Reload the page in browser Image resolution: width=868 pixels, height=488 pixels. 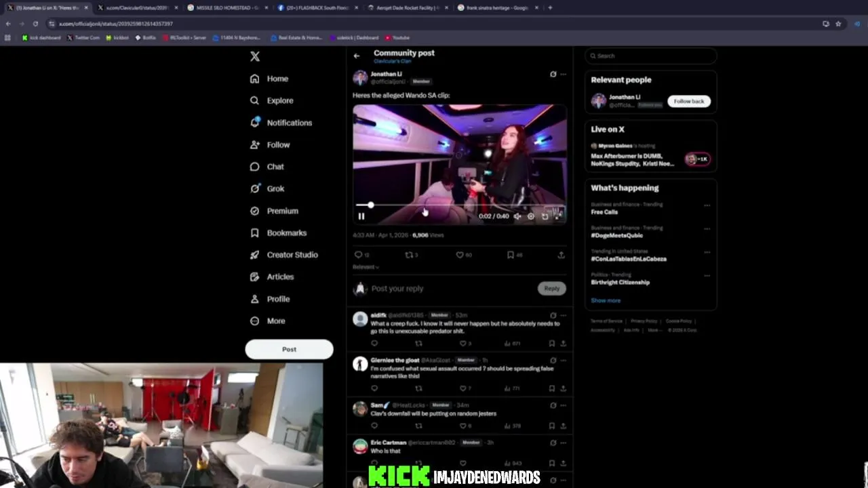tap(35, 24)
